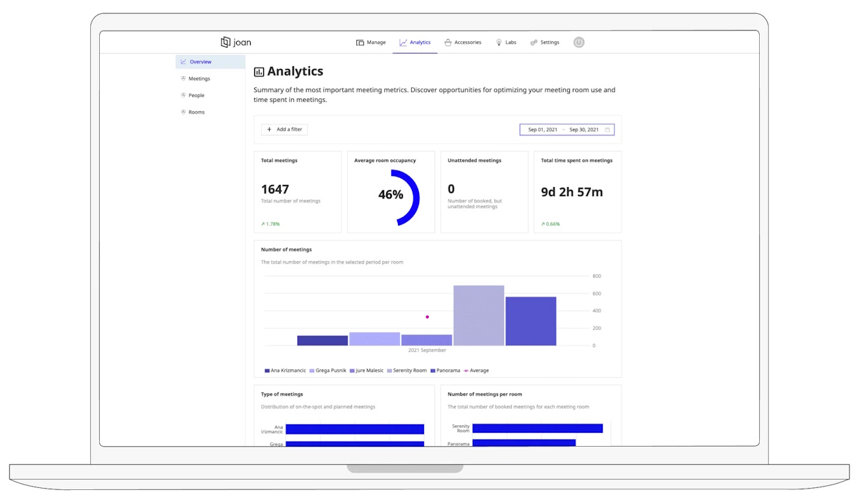The width and height of the screenshot is (859, 504).
Task: Click the Ana Krizmancic meeting type bar
Action: pos(355,429)
